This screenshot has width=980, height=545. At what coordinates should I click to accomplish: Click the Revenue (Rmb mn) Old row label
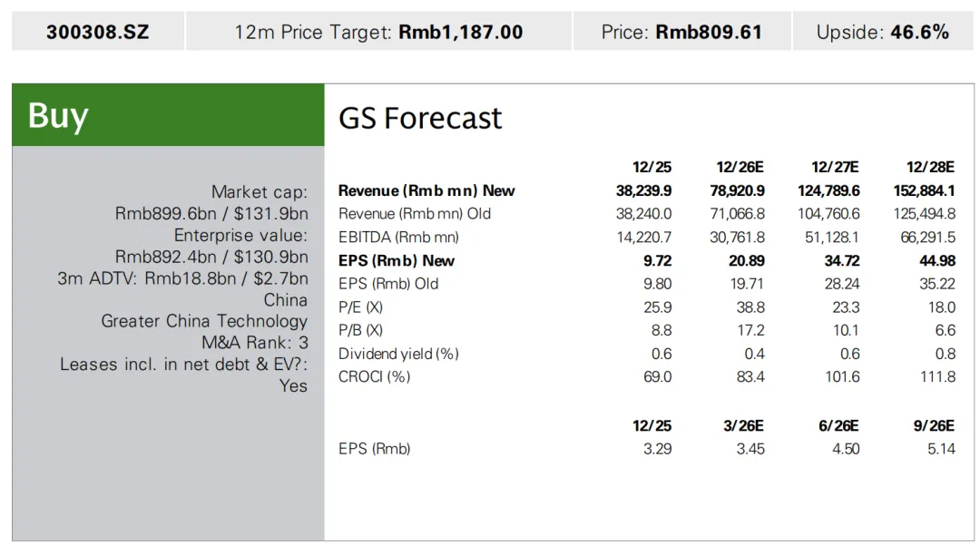pos(415,214)
